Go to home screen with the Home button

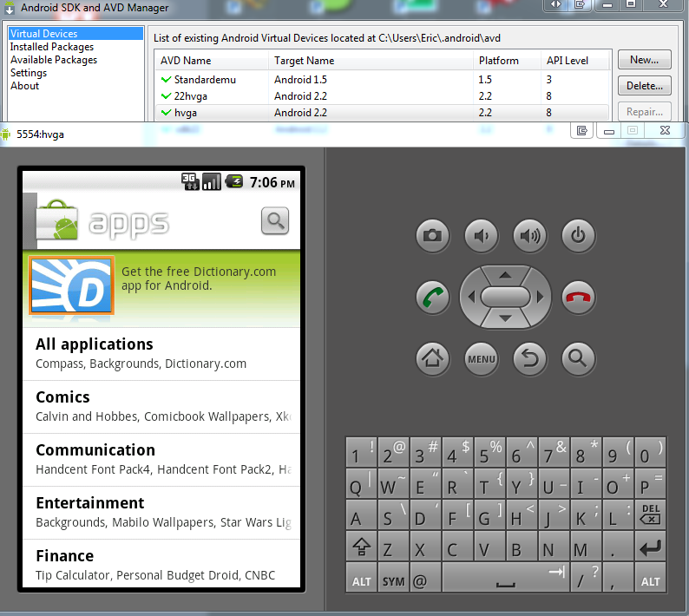(x=432, y=359)
